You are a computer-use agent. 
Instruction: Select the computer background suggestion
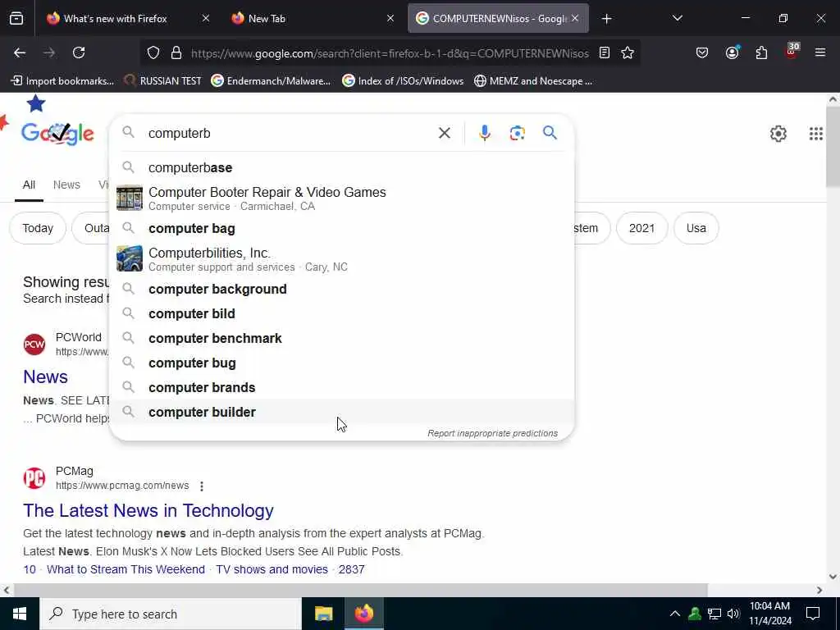[342, 290]
